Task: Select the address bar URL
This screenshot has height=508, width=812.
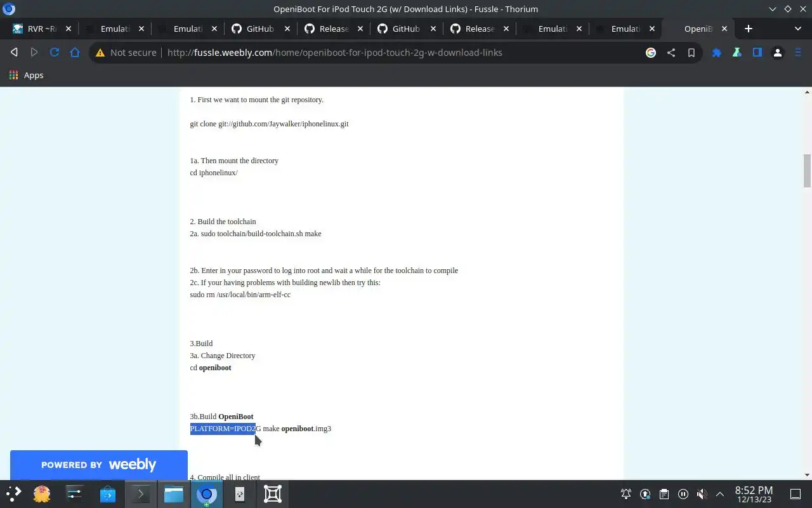Action: tap(335, 53)
